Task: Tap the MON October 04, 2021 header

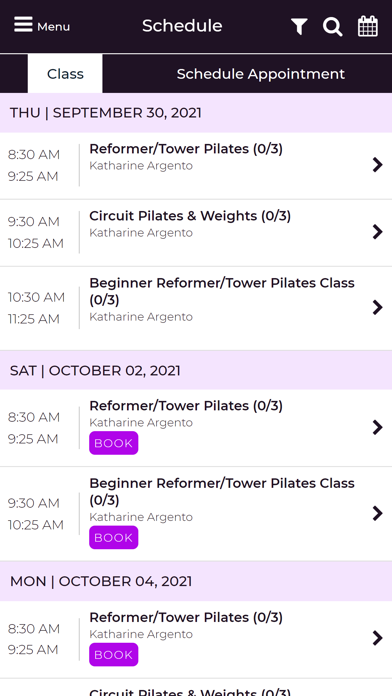Action: pyautogui.click(x=196, y=581)
